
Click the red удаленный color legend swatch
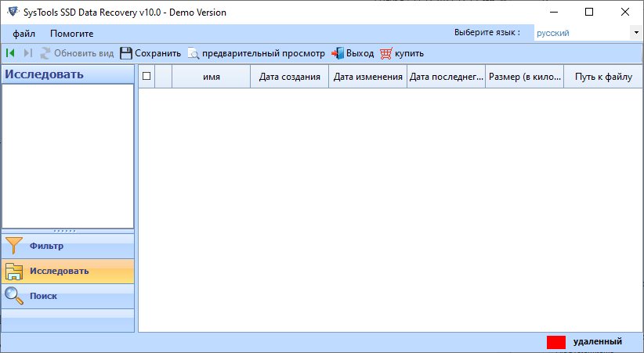pos(556,342)
